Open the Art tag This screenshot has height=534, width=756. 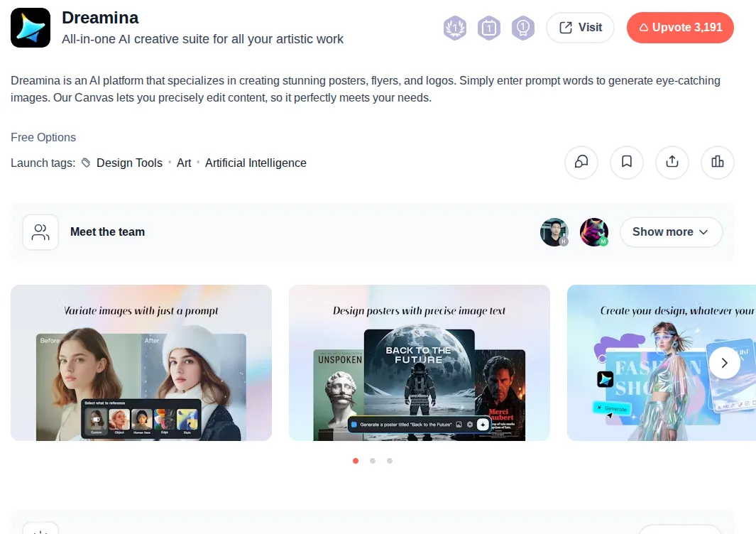click(184, 163)
